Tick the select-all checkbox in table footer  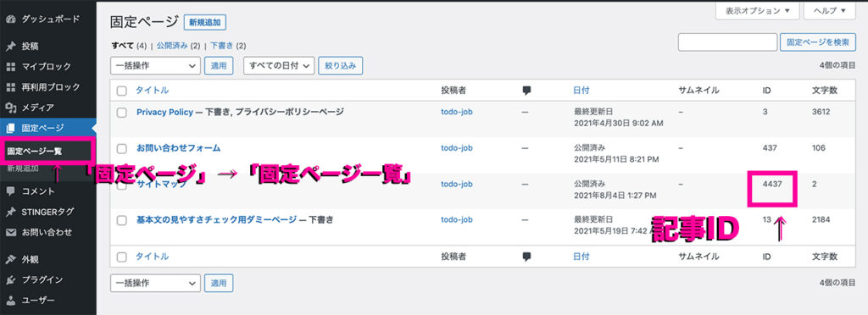tap(122, 257)
